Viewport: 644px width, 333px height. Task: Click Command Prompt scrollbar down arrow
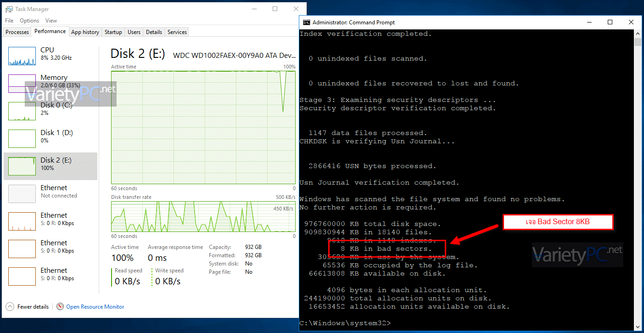coord(638,326)
